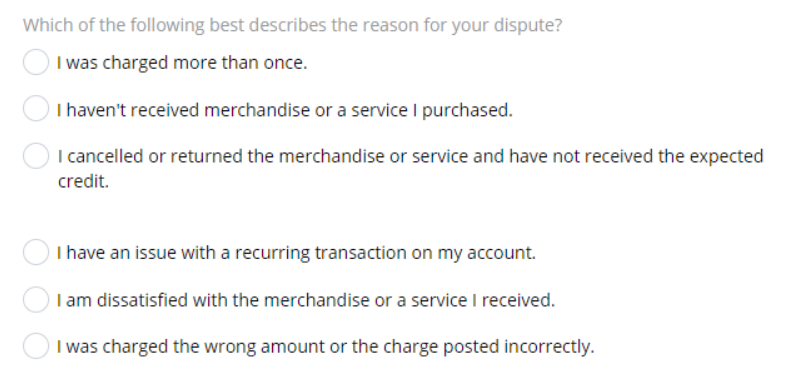Select the 'cancelled or returned the merchandise' radio button
Screen dimensions: 801x378
tap(36, 156)
